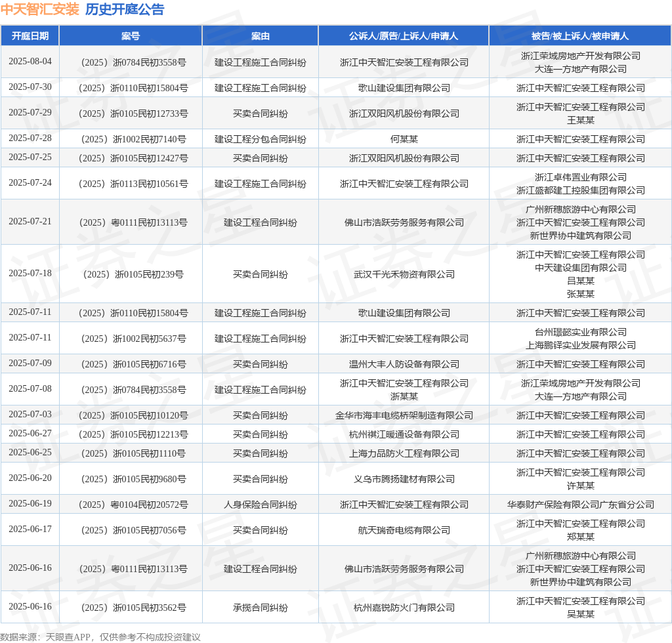The image size is (672, 643).
Task: Select plaintiff 武汉千光禾物资有限公司
Action: pyautogui.click(x=404, y=274)
